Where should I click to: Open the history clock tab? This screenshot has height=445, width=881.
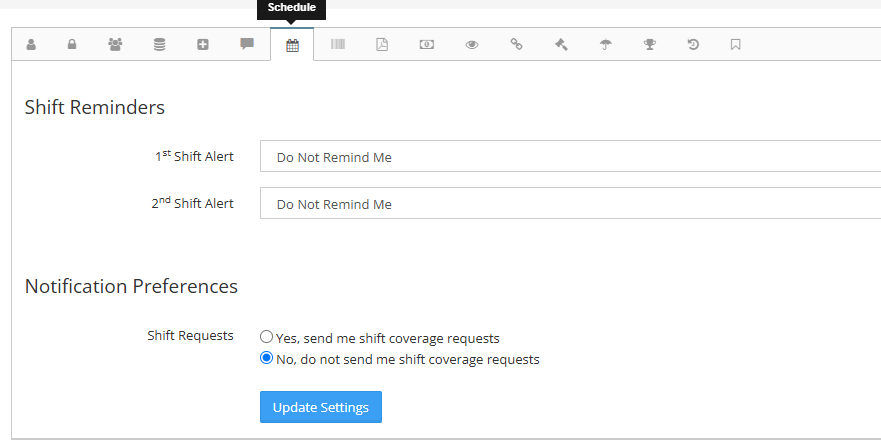(693, 45)
